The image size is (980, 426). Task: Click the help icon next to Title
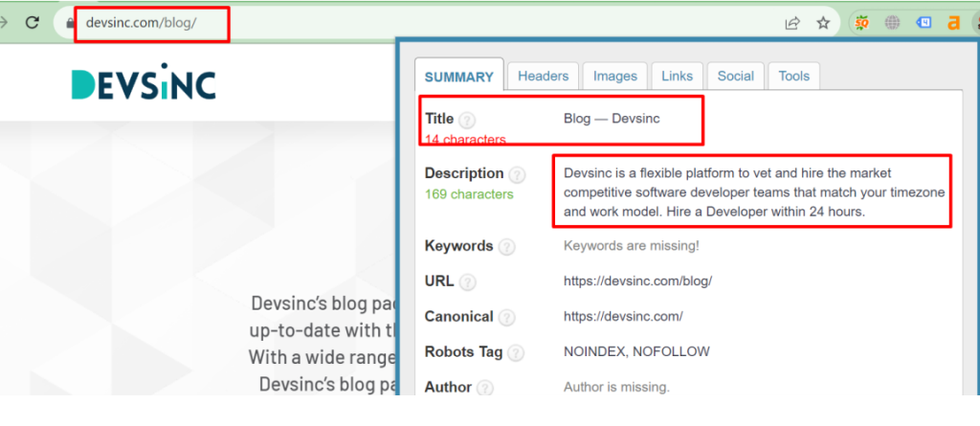[467, 120]
